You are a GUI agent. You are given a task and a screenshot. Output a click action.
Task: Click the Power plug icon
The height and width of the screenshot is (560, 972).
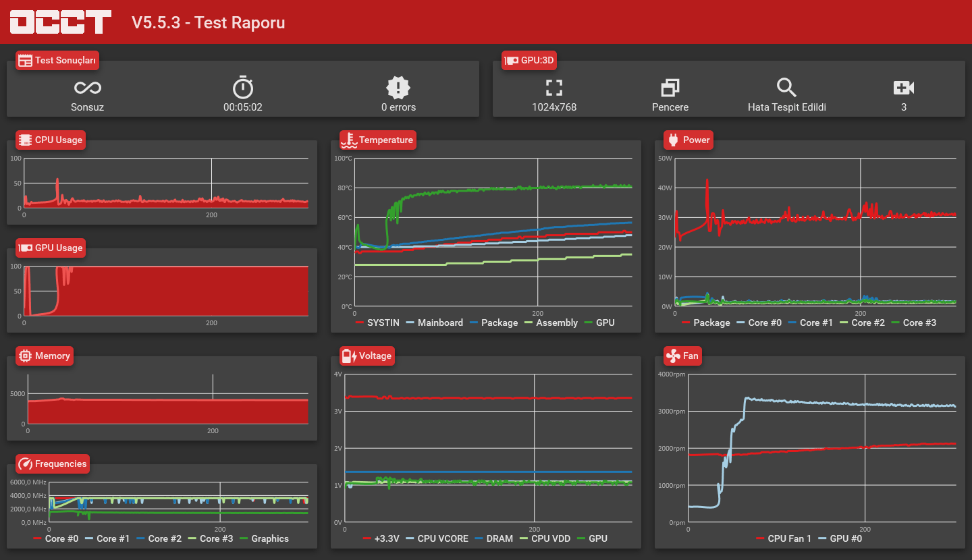(x=673, y=140)
